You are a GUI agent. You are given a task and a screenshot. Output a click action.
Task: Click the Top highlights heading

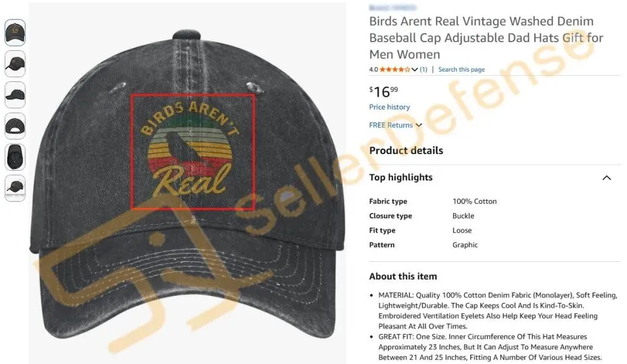click(x=400, y=177)
